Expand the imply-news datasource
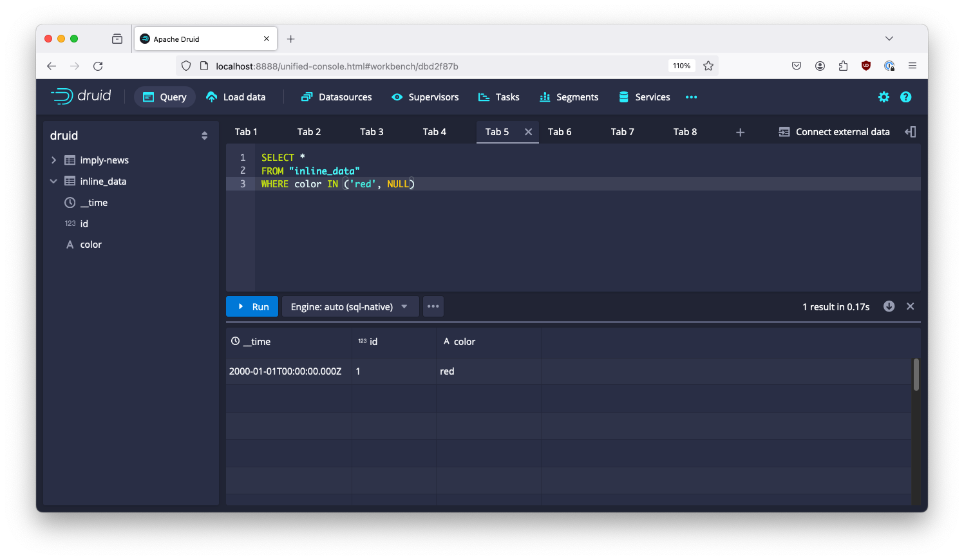This screenshot has width=964, height=560. [53, 160]
